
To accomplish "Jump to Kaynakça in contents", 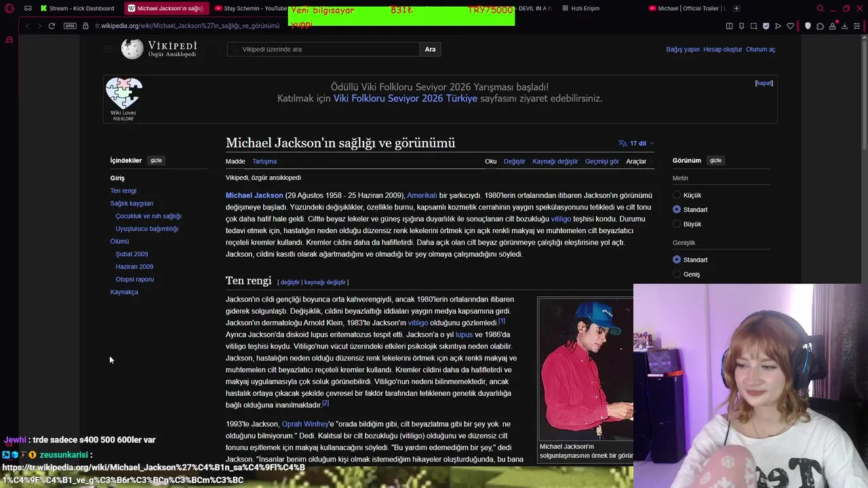I will coord(124,292).
